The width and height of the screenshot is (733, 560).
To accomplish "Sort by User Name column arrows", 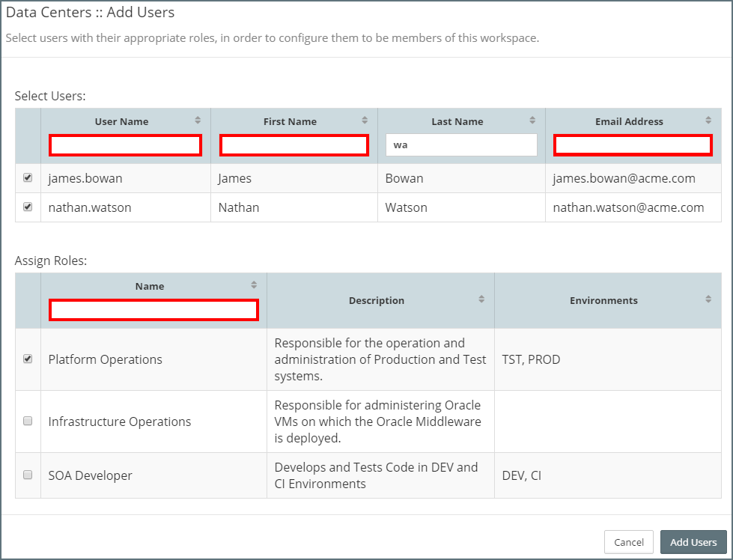I will pos(198,121).
